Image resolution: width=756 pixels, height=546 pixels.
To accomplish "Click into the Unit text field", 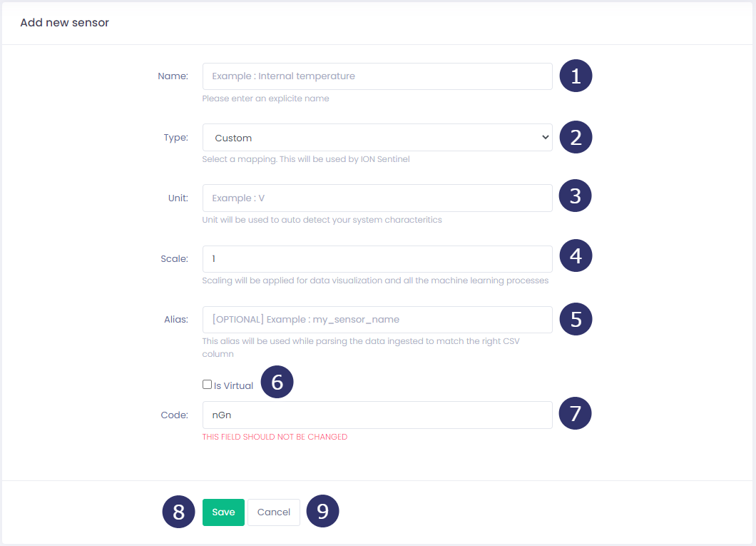I will (377, 198).
